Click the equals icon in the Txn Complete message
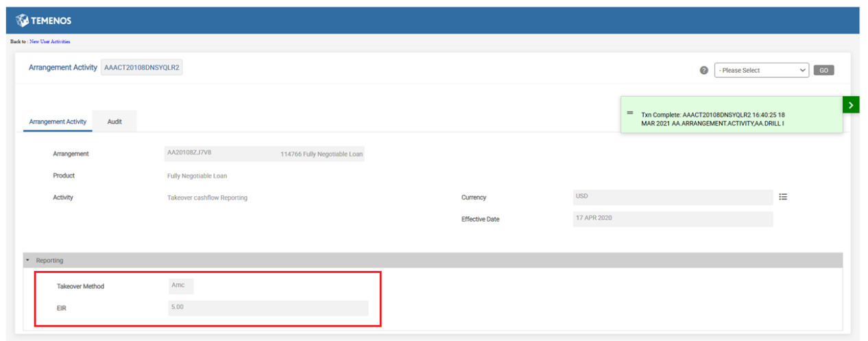Image resolution: width=868 pixels, height=341 pixels. pos(629,113)
